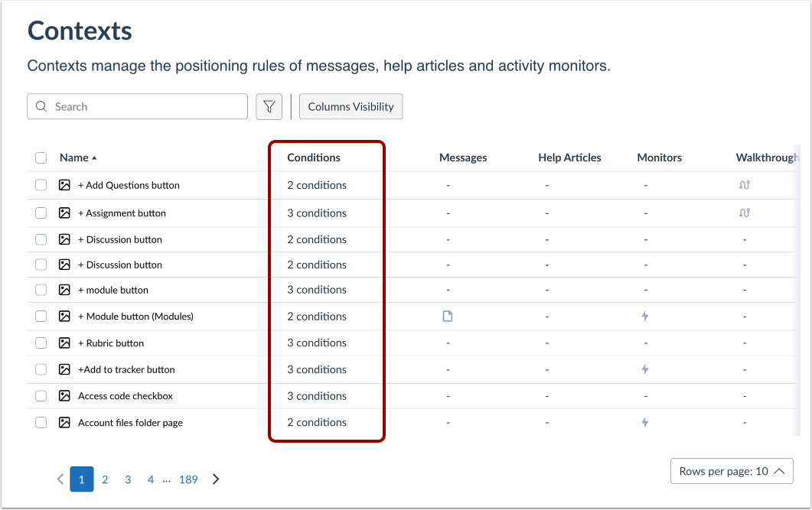Click the Conditions column header
812x510 pixels.
[314, 158]
